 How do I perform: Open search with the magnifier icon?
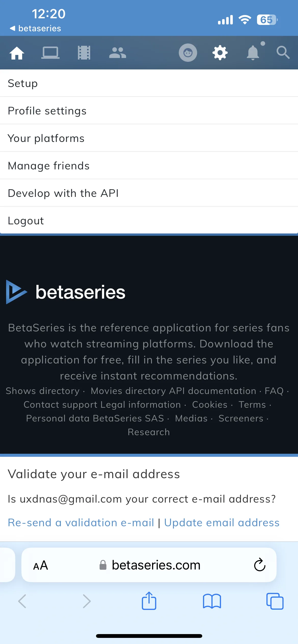pyautogui.click(x=283, y=53)
